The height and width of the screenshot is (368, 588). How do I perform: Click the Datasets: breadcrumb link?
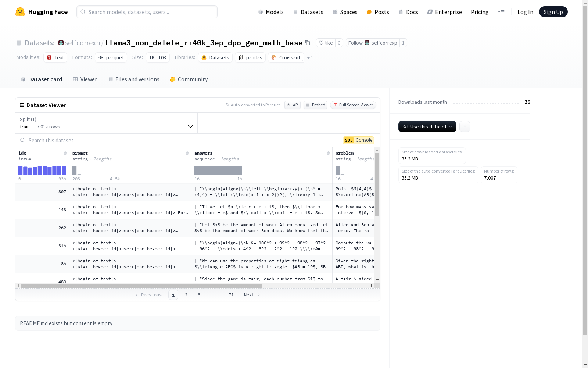(x=40, y=43)
